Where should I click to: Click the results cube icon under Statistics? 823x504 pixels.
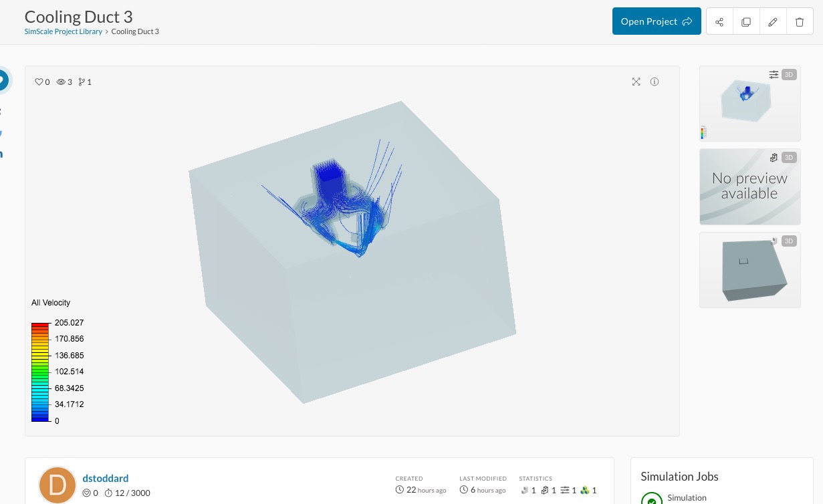[584, 490]
